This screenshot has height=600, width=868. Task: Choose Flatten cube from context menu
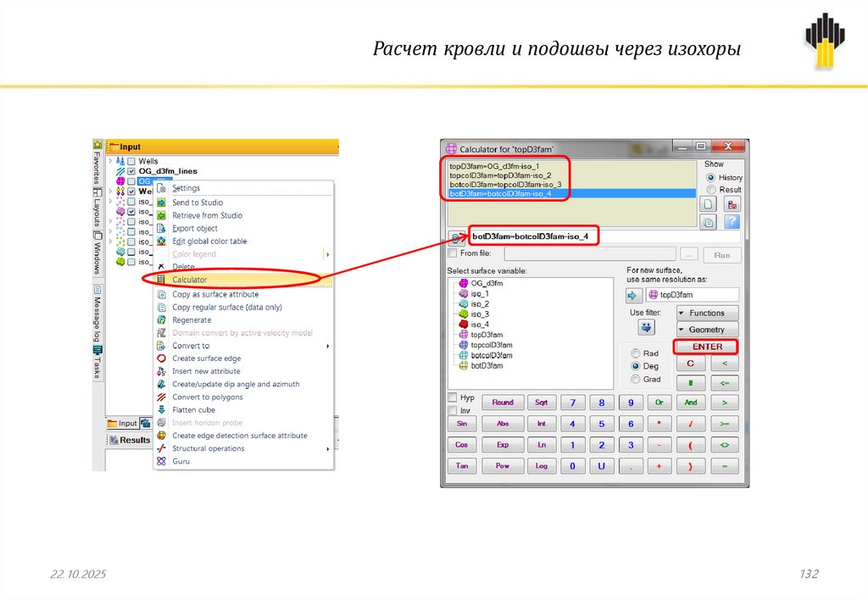[x=243, y=409]
